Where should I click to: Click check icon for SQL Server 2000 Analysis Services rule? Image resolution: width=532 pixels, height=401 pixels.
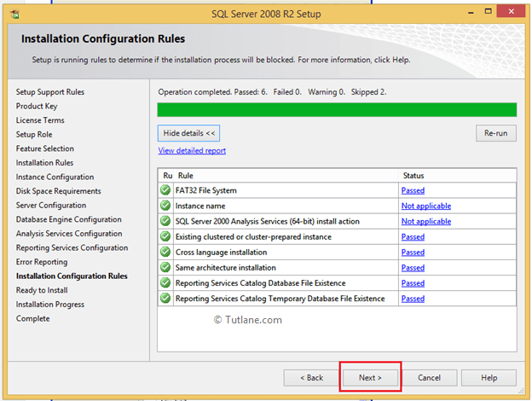[x=165, y=221]
